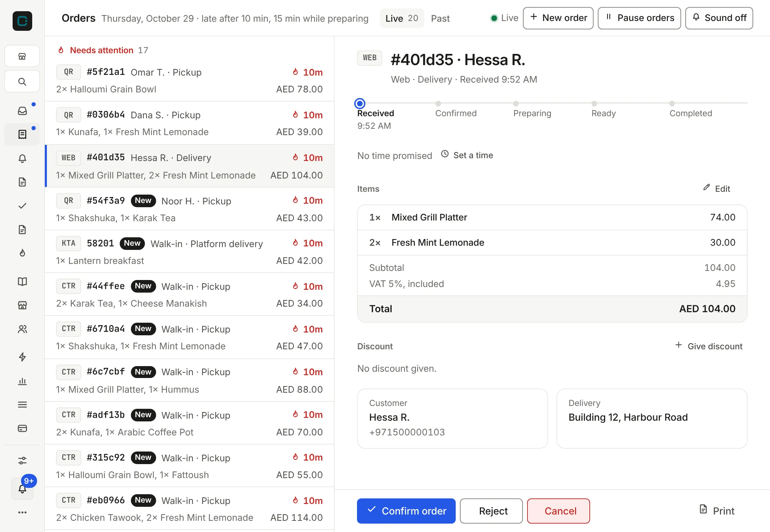Viewport: 770px width, 532px height.
Task: Open the inbox tray icon
Action: point(22,111)
